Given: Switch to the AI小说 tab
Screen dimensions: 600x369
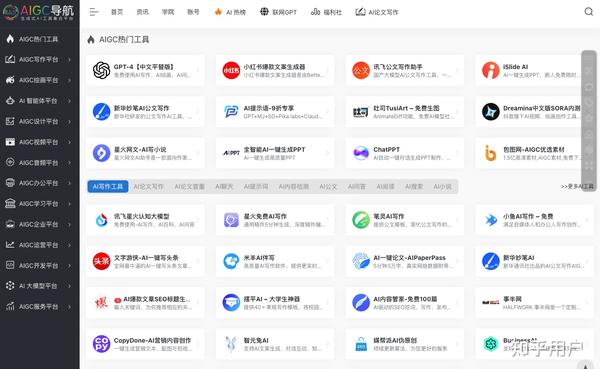Looking at the screenshot, I should click(x=442, y=186).
